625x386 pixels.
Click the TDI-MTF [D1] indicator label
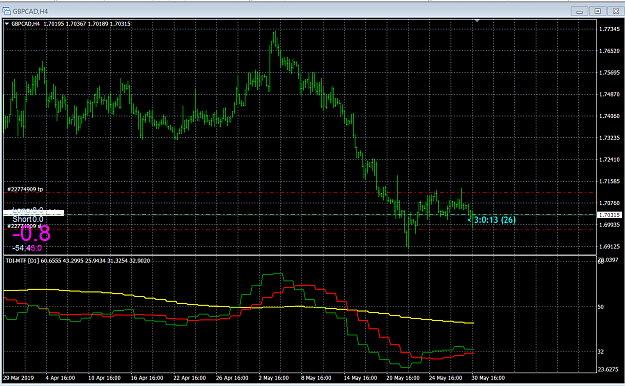pyautogui.click(x=22, y=260)
